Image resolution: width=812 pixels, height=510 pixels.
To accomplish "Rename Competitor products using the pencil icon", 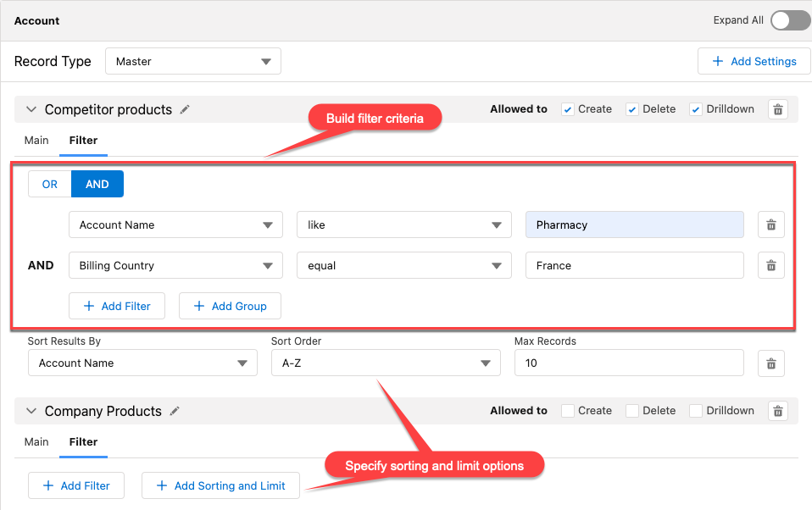I will coord(185,109).
